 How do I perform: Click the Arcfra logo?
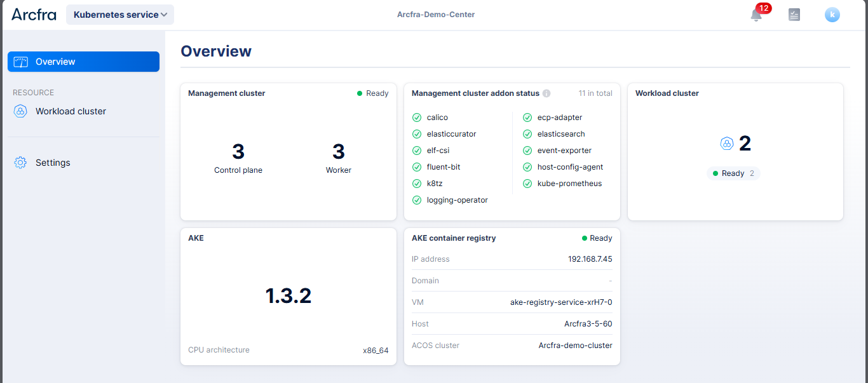(34, 15)
